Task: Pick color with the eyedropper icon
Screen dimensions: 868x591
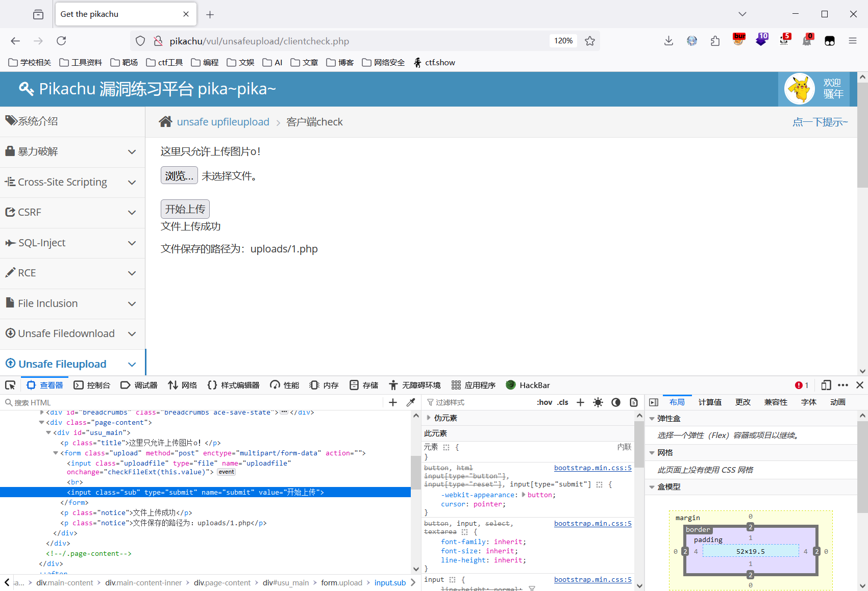Action: click(x=410, y=402)
